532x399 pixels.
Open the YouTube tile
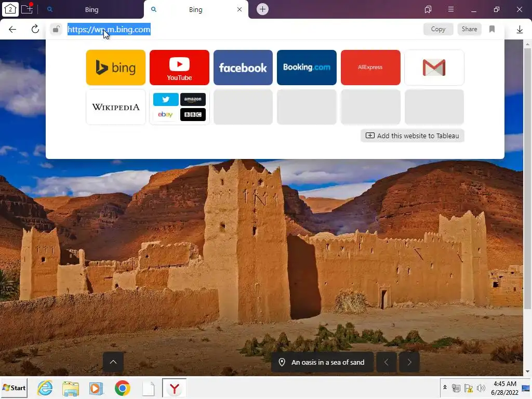coord(179,68)
